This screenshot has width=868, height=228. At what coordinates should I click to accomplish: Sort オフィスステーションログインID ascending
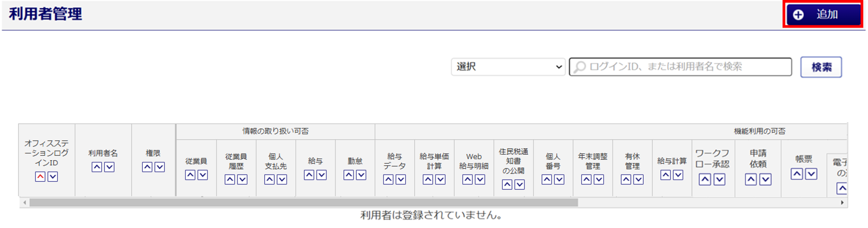(x=40, y=176)
